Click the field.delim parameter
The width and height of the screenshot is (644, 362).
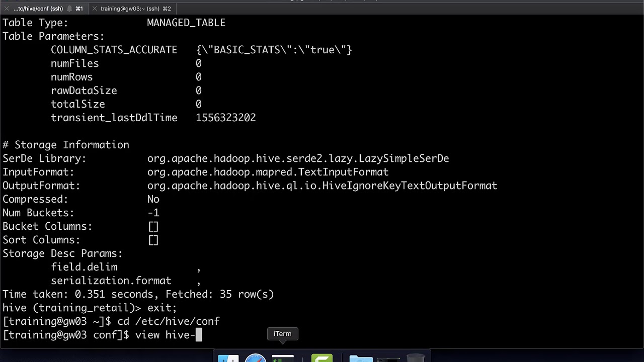(x=84, y=267)
